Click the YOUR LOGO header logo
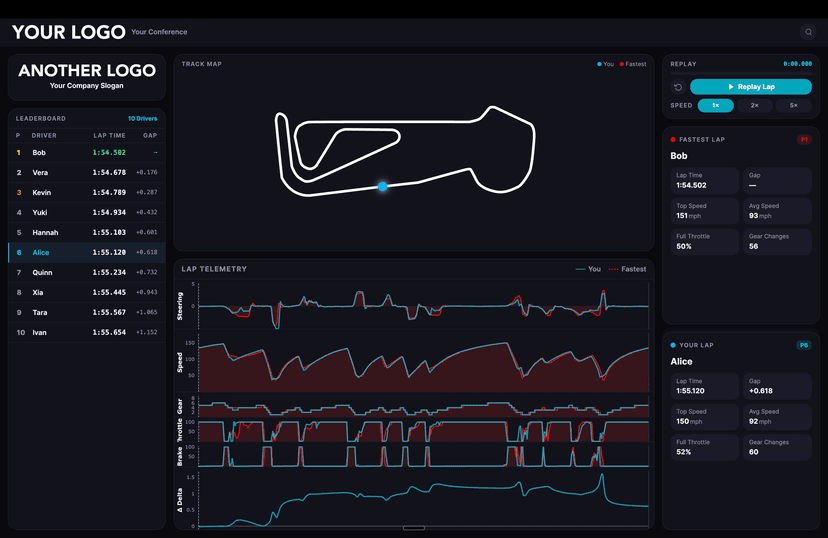This screenshot has height=538, width=828. click(68, 32)
